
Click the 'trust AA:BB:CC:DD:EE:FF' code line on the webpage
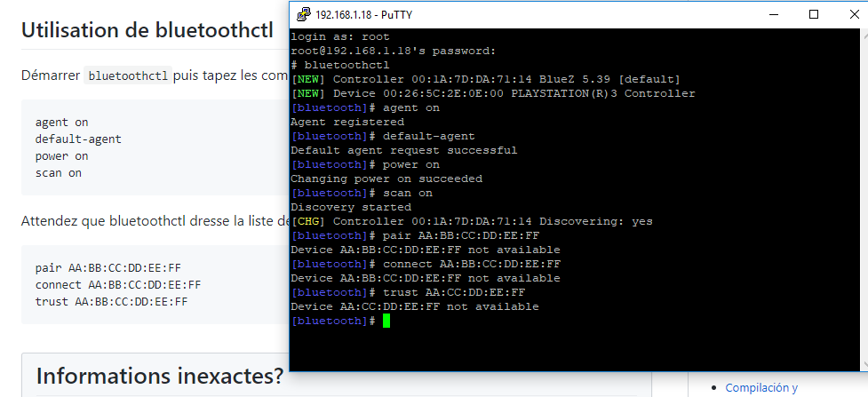pos(111,302)
